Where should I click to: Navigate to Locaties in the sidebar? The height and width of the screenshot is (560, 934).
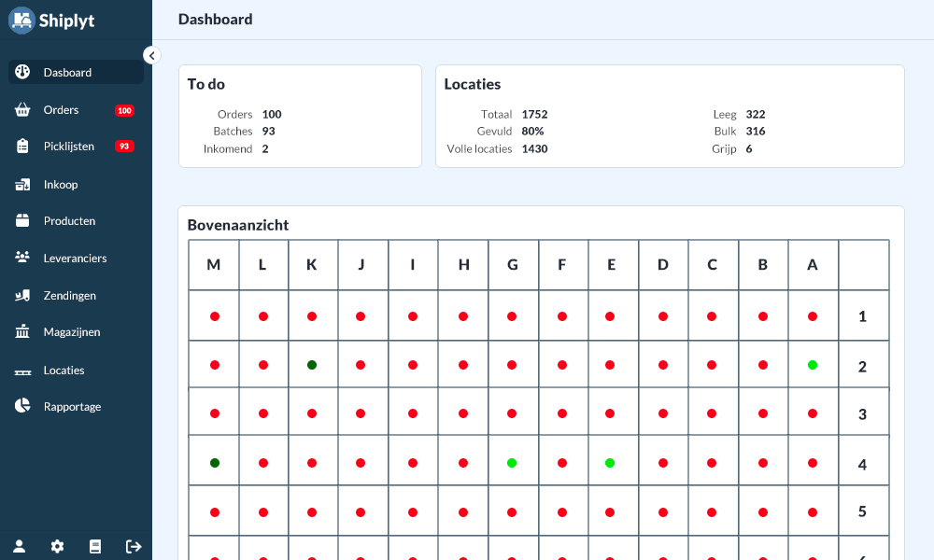64,371
